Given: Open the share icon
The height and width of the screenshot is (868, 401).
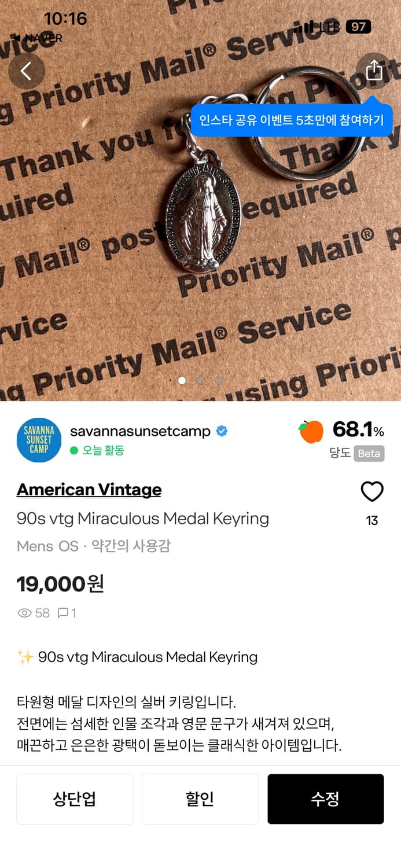Looking at the screenshot, I should 374,70.
